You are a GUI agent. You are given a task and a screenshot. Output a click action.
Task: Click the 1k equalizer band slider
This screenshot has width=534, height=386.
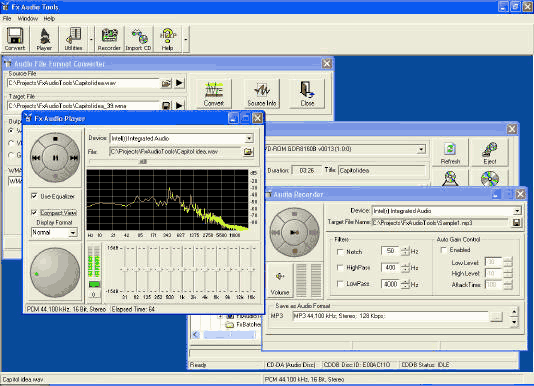click(182, 269)
